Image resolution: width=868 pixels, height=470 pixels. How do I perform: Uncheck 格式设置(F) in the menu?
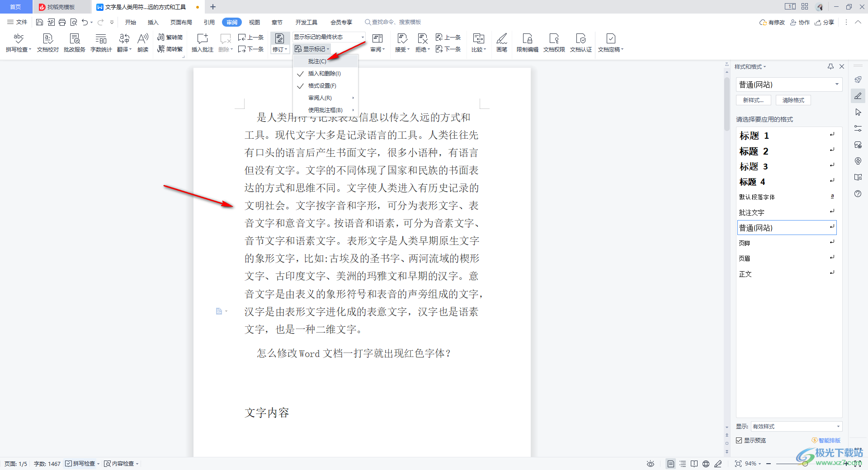325,85
